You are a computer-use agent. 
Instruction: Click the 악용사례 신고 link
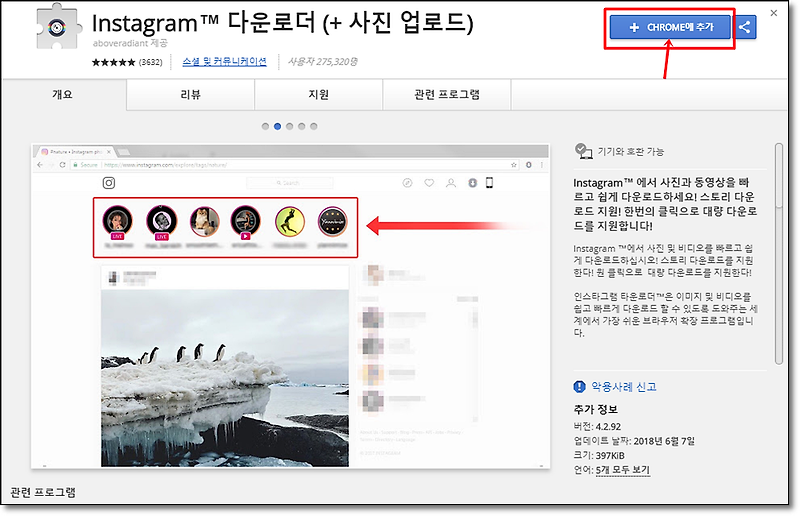click(623, 387)
